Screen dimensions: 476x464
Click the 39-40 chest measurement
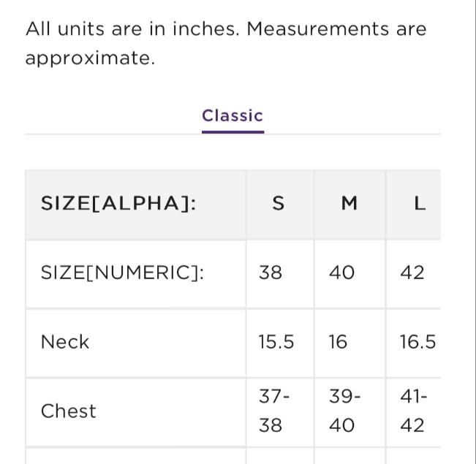[344, 411]
